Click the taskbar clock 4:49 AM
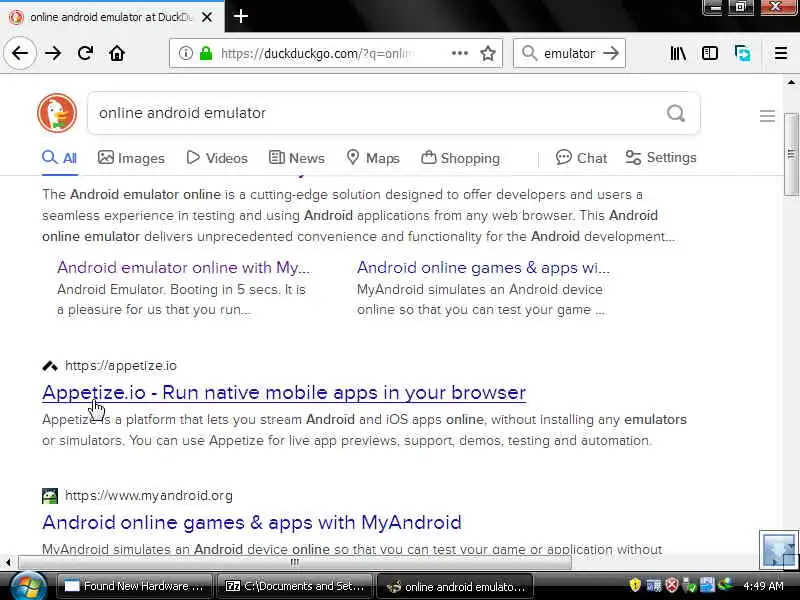The image size is (800, 600). coord(763,586)
